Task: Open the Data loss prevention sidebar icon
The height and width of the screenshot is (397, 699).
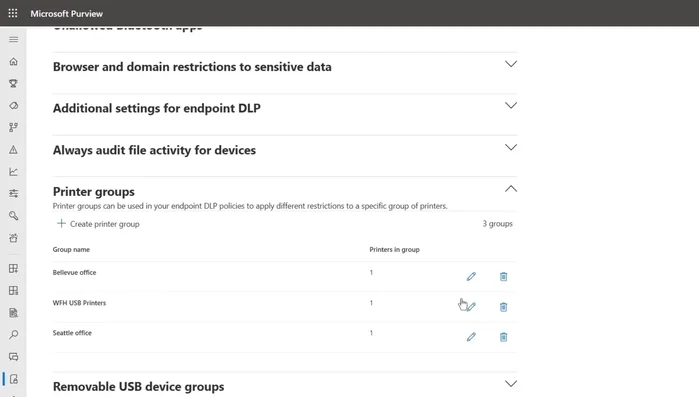Action: (13, 379)
